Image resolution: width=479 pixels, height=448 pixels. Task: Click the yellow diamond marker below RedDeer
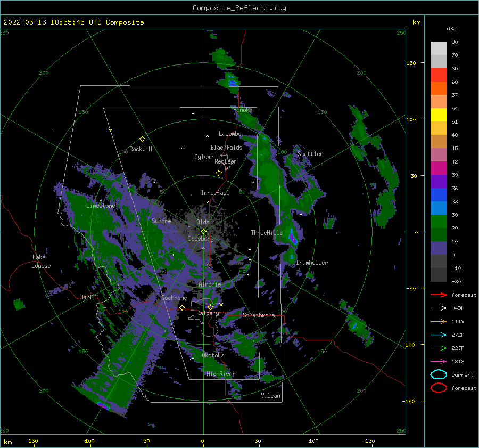tap(219, 173)
